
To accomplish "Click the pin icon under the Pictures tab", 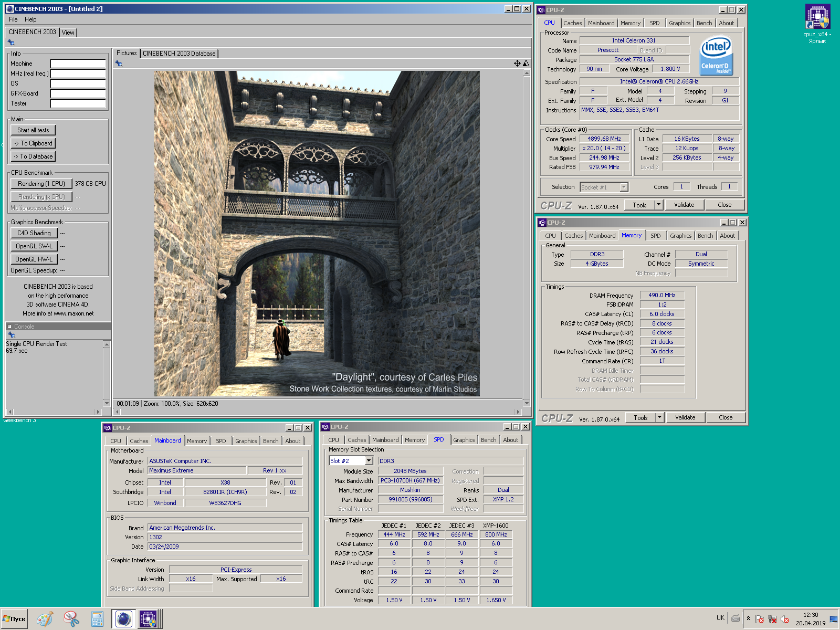I will coord(119,63).
